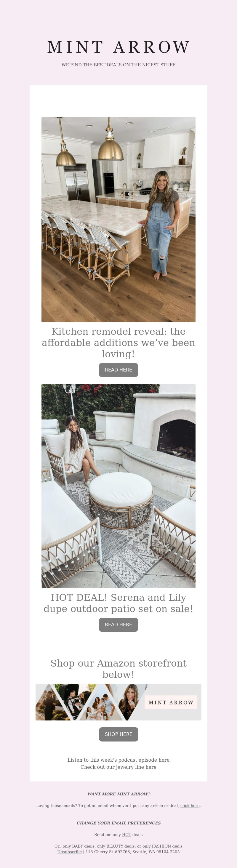
Task: Click the Unsubscribe link
Action: tap(69, 852)
